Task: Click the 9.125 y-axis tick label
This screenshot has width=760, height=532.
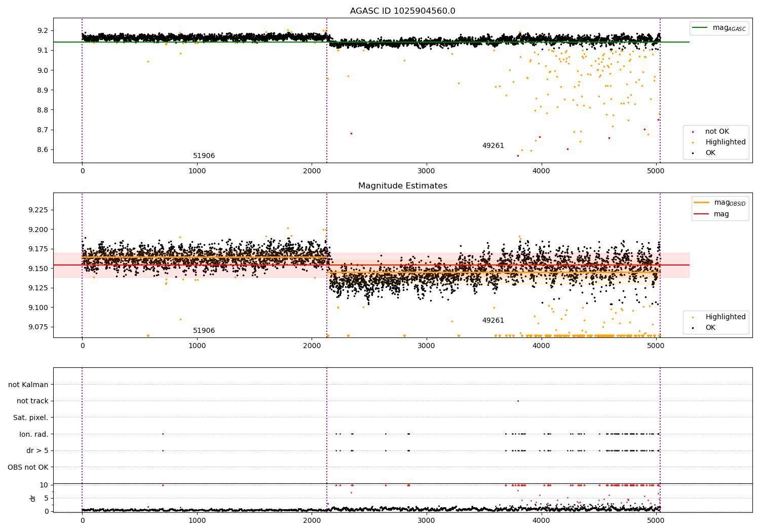Action: [38, 288]
